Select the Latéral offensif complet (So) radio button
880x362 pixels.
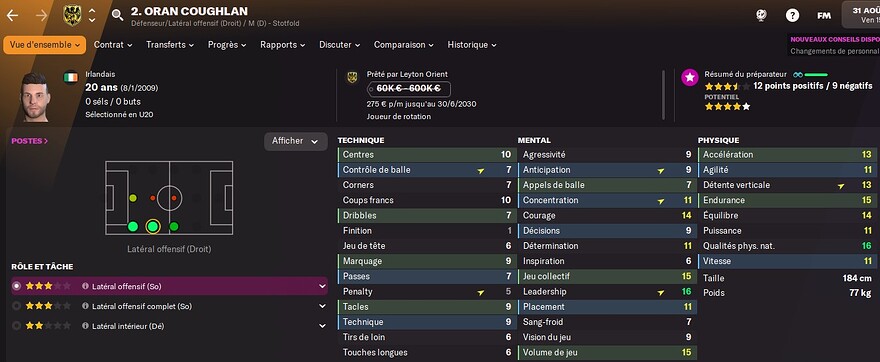pyautogui.click(x=16, y=306)
